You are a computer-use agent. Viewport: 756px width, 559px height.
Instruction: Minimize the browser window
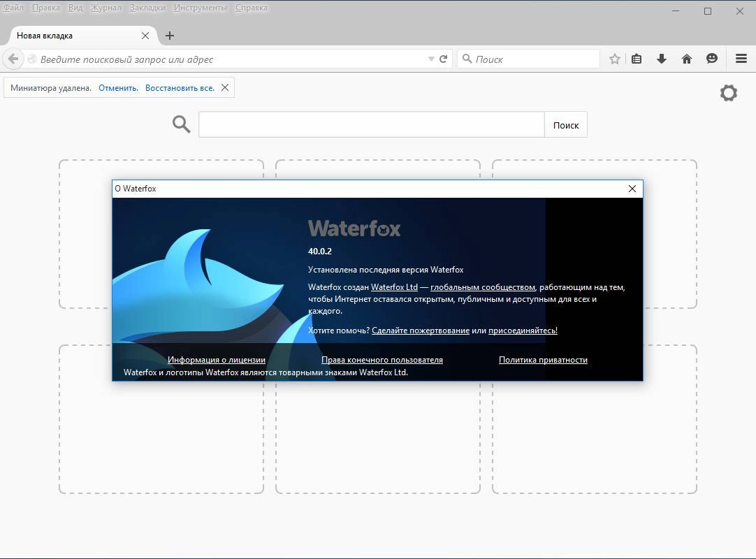pos(676,10)
